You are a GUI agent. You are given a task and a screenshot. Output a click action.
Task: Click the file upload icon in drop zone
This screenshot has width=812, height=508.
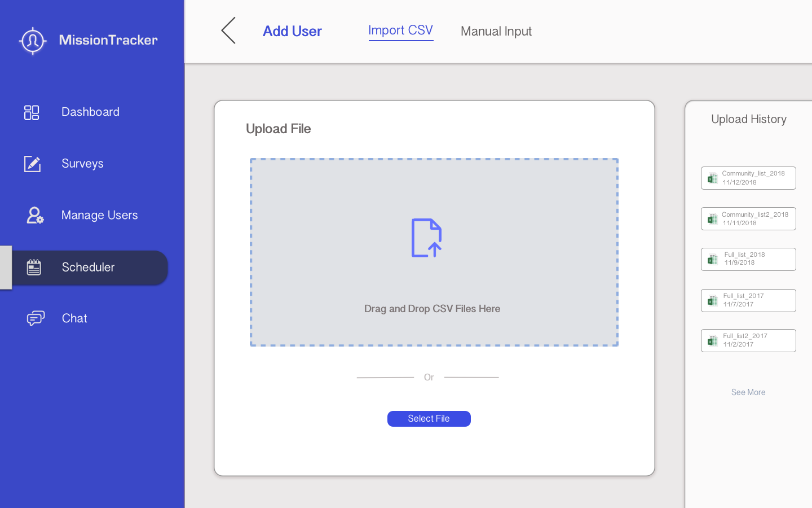(426, 238)
